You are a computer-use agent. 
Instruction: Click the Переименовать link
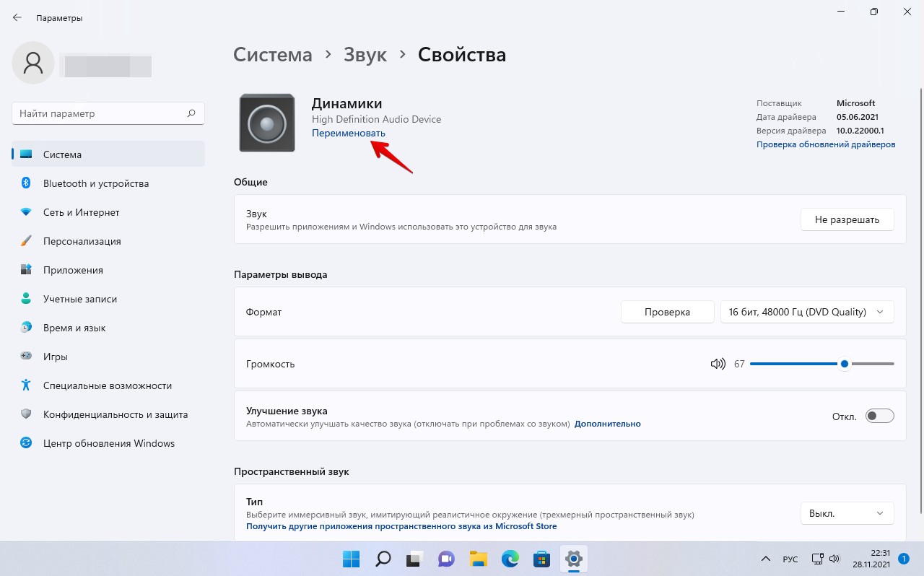[x=348, y=134]
